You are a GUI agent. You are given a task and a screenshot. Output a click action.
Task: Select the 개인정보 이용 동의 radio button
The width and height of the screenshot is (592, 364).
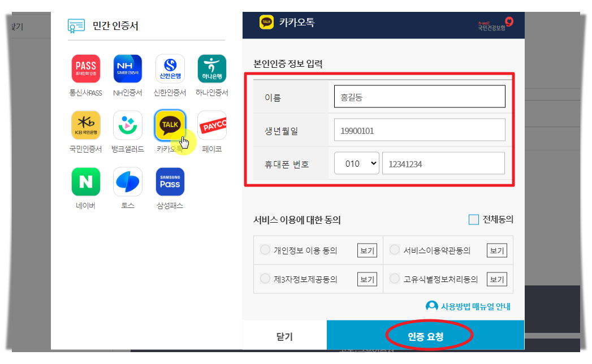[265, 250]
